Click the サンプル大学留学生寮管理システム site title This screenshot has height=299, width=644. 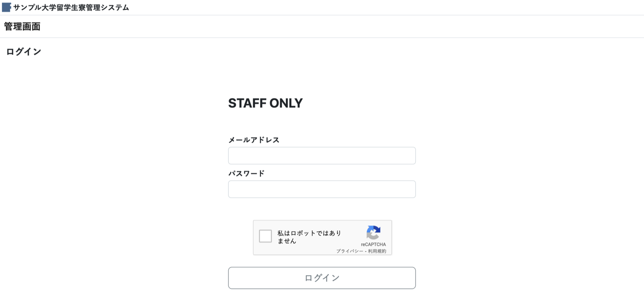coord(71,7)
